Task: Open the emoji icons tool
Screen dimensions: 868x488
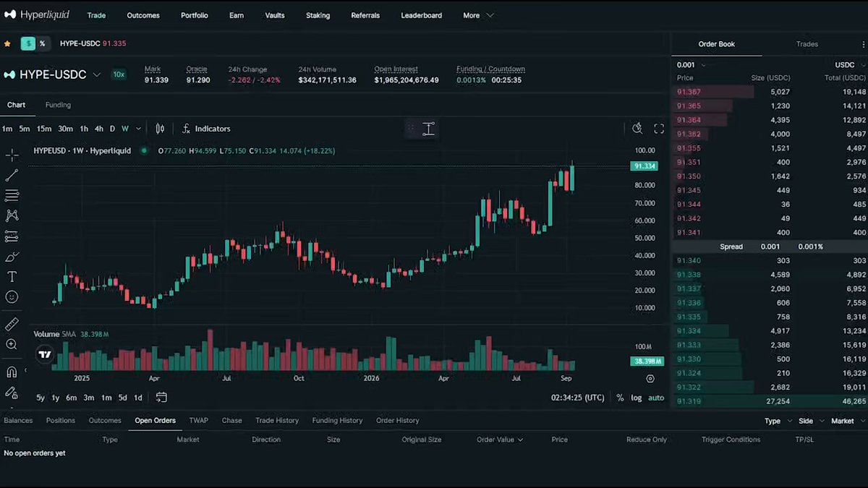Action: pyautogui.click(x=12, y=297)
